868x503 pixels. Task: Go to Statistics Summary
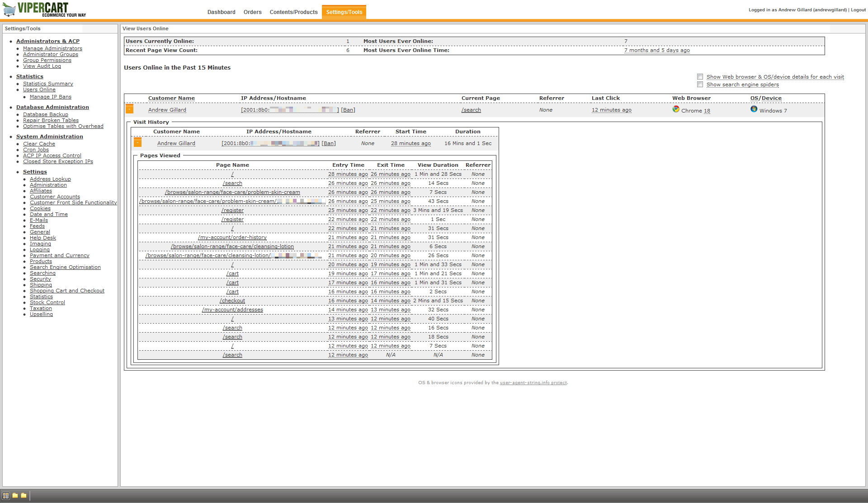[48, 84]
